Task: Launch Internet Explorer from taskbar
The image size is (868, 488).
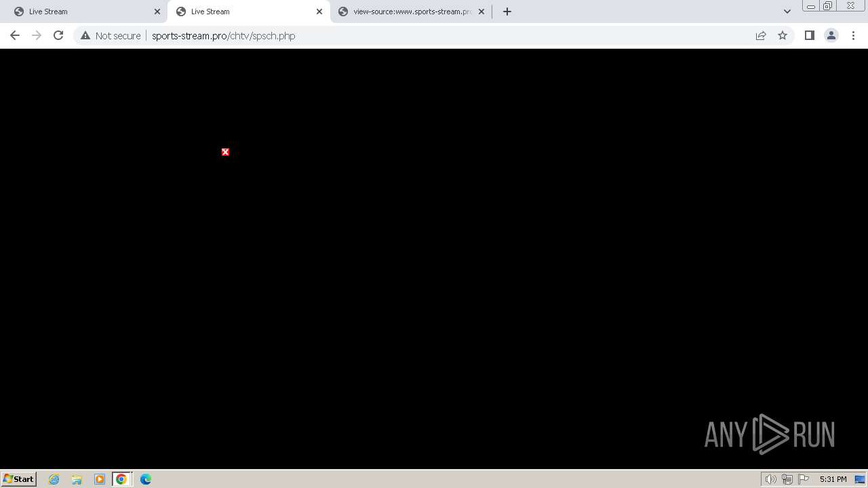Action: 54,479
